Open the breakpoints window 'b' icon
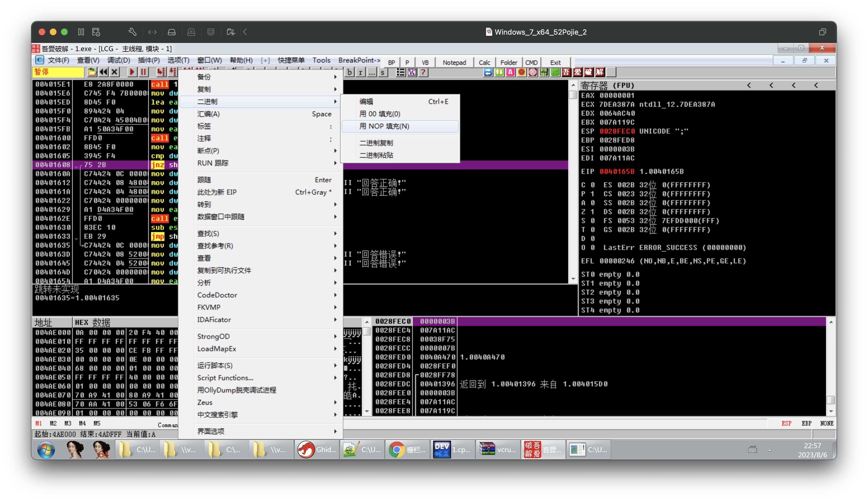 (x=349, y=72)
